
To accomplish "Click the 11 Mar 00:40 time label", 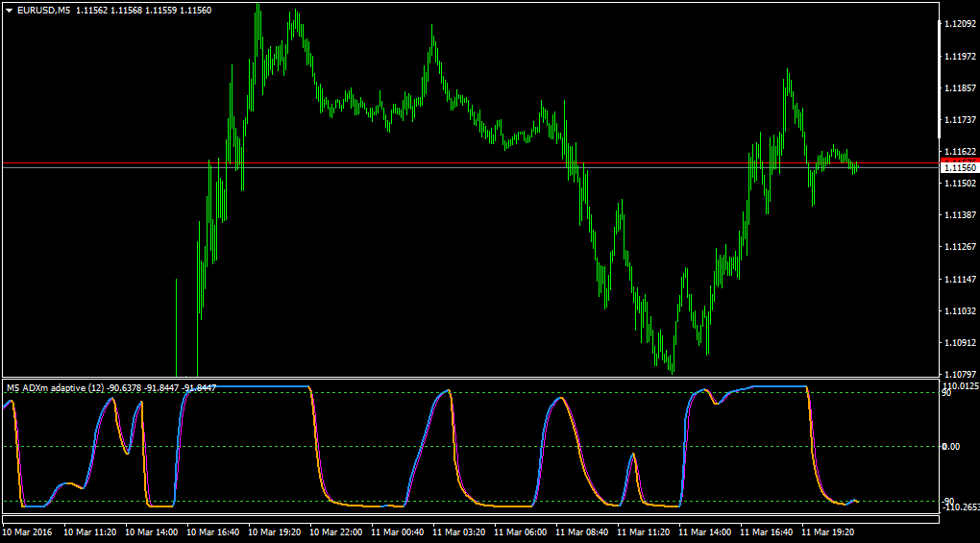I will click(398, 532).
